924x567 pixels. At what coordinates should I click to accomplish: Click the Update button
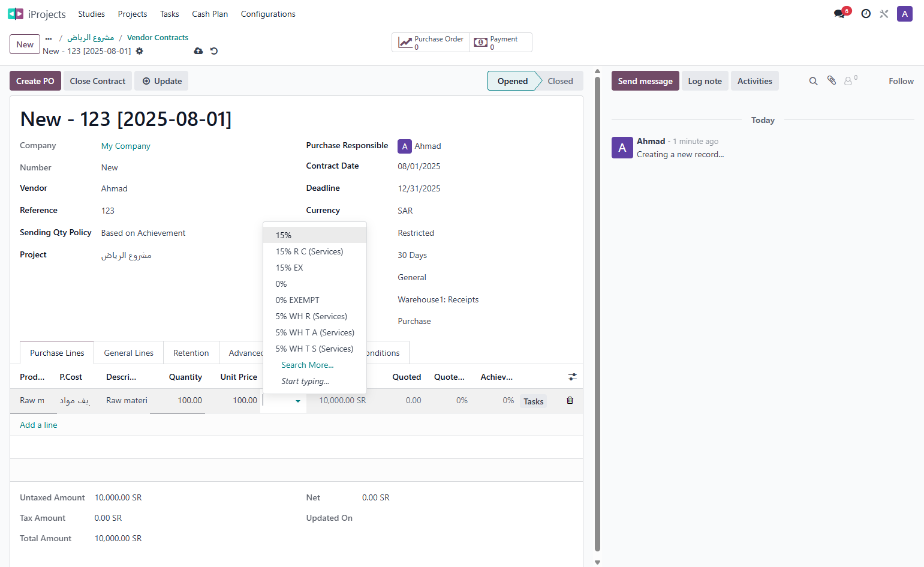coord(161,81)
